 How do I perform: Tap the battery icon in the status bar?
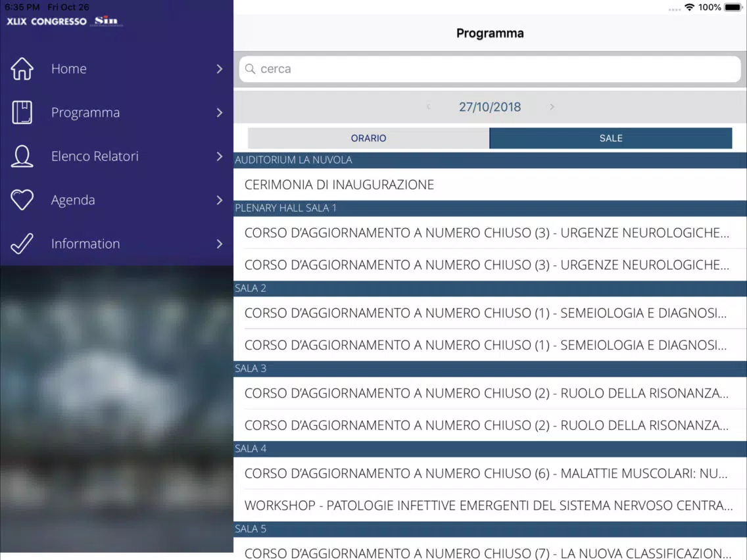(x=733, y=7)
